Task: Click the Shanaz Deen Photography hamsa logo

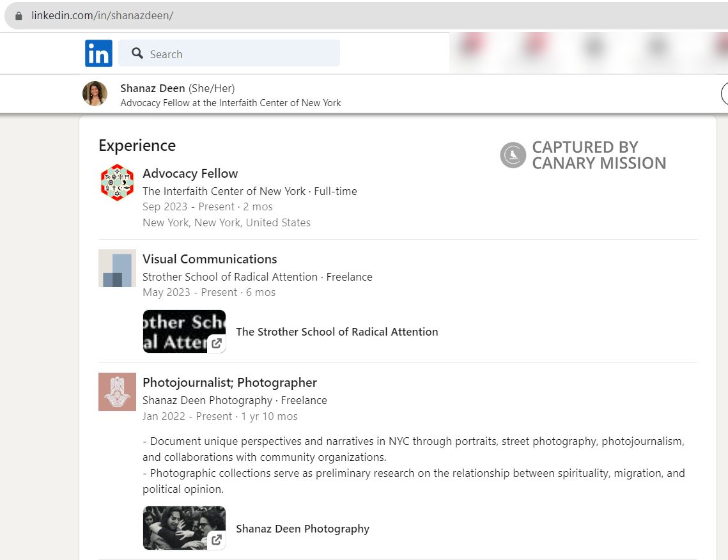Action: click(117, 391)
